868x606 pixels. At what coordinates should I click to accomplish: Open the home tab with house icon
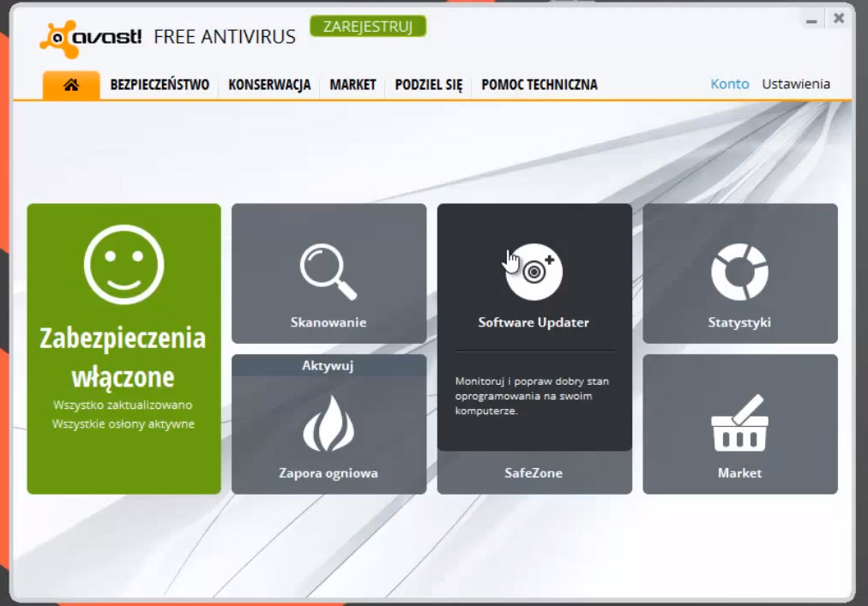pos(71,85)
